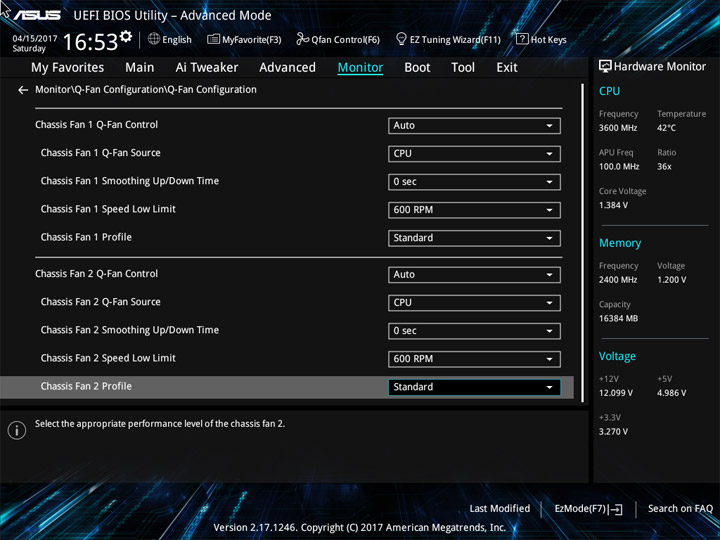Click the Qfan Control fan icon
Image resolution: width=720 pixels, height=540 pixels.
pyautogui.click(x=302, y=39)
